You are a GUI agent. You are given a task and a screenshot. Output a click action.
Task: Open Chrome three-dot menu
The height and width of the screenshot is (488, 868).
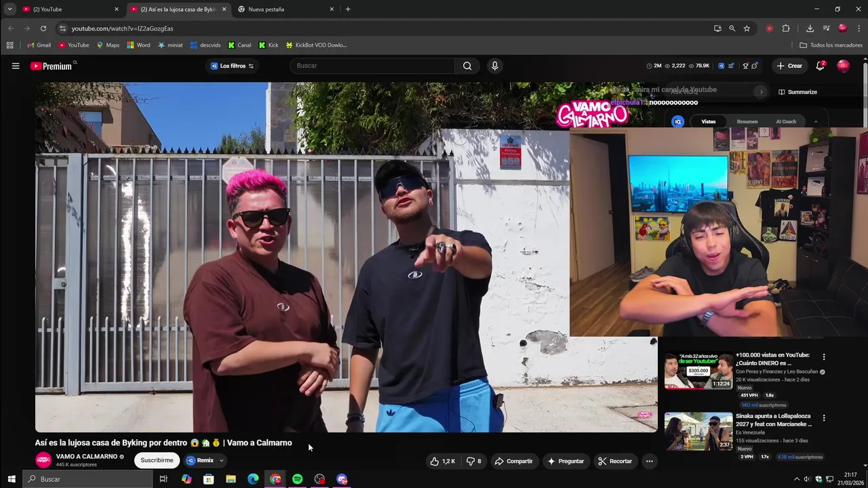[859, 28]
